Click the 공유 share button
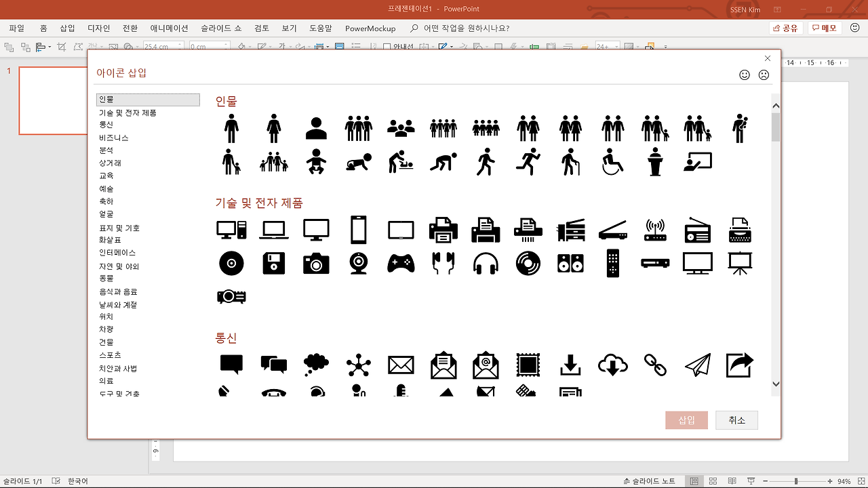This screenshot has width=868, height=488. coord(786,28)
